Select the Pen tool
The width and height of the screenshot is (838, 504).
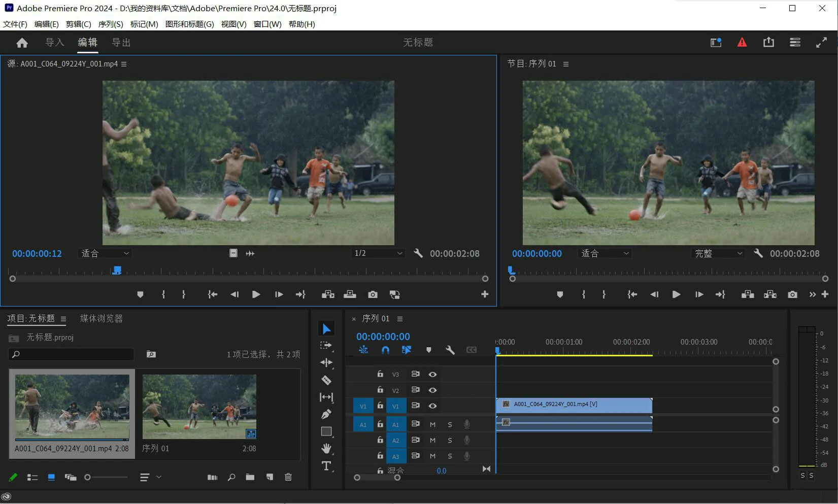(x=326, y=414)
